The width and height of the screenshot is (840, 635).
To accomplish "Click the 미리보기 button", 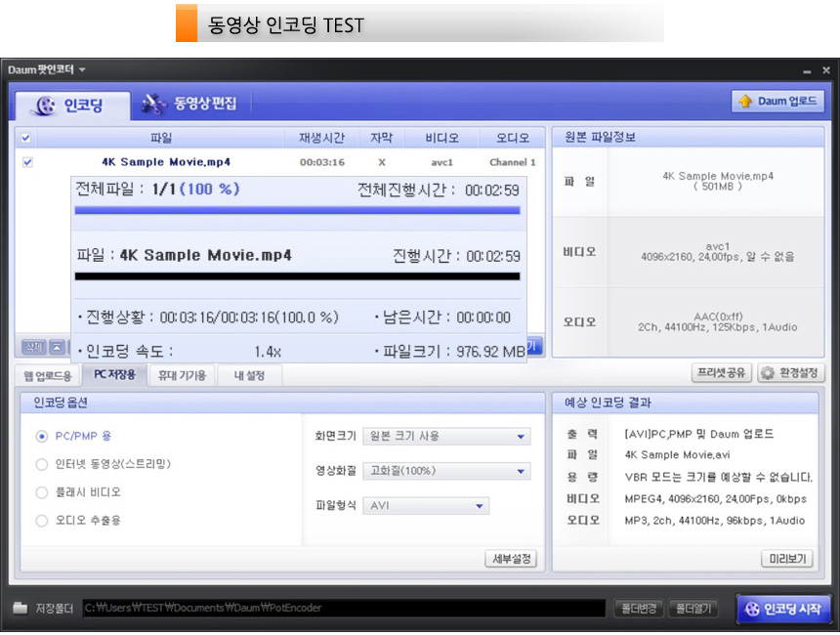I will (x=787, y=559).
